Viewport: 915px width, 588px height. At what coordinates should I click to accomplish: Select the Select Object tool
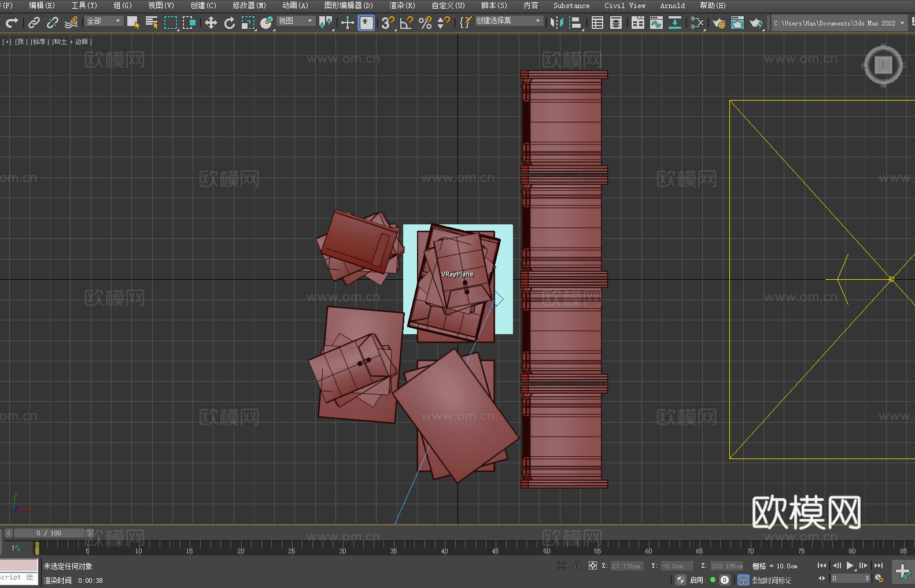[x=133, y=23]
